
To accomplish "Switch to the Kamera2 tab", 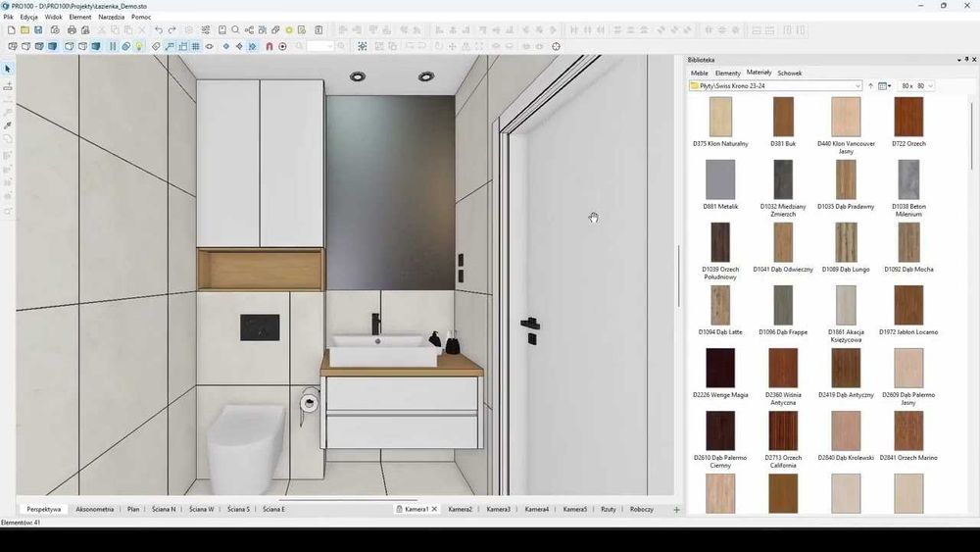I will [x=460, y=509].
